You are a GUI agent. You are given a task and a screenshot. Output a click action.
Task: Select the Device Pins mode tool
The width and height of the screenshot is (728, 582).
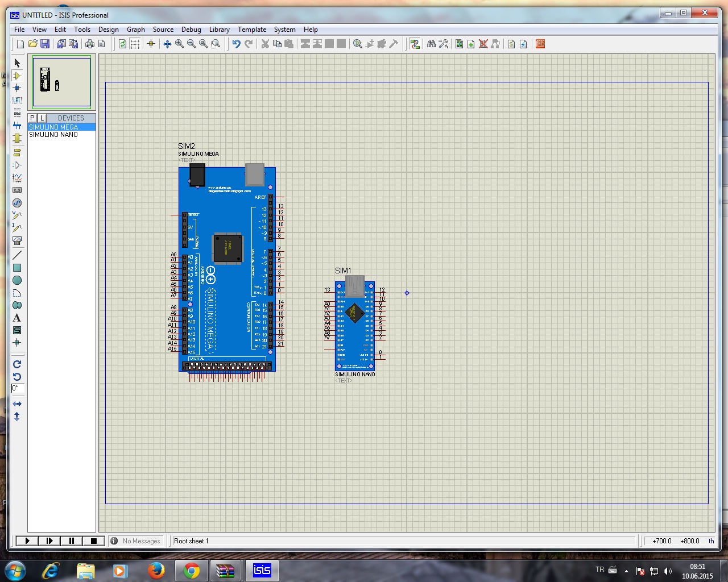pyautogui.click(x=17, y=165)
